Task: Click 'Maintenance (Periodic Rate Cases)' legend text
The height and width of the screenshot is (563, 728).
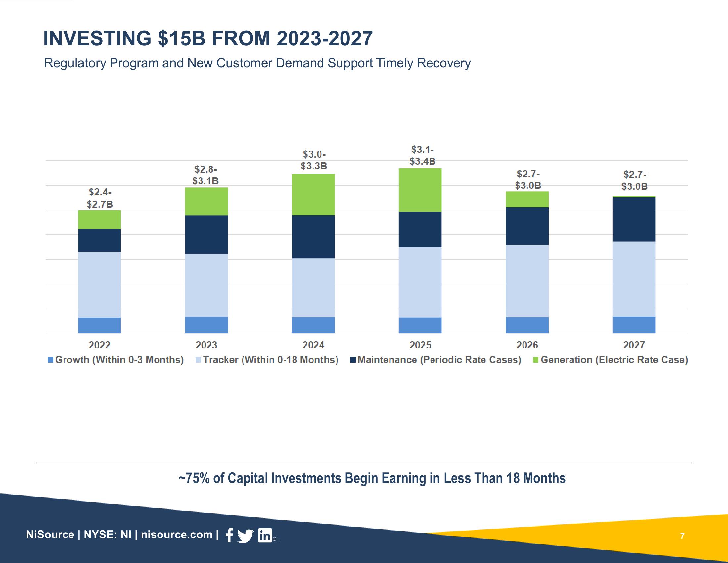Action: pos(439,360)
